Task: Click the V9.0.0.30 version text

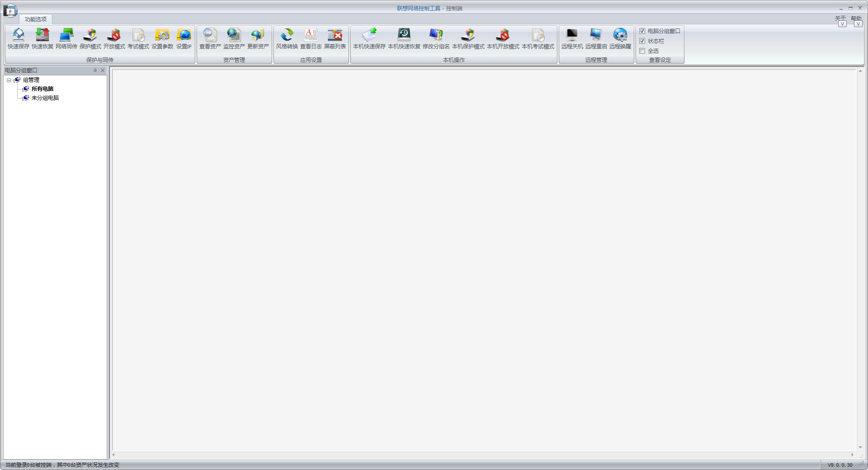Action: pos(840,465)
